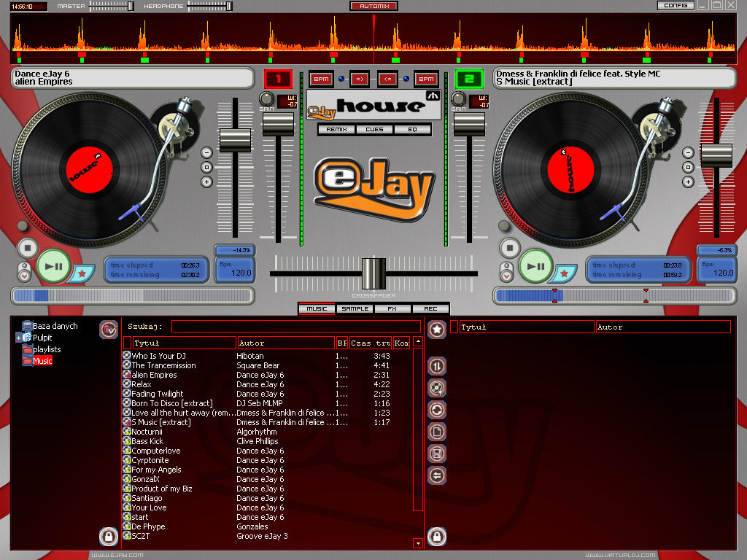Open the REMIX panel
747x560 pixels.
click(x=336, y=130)
